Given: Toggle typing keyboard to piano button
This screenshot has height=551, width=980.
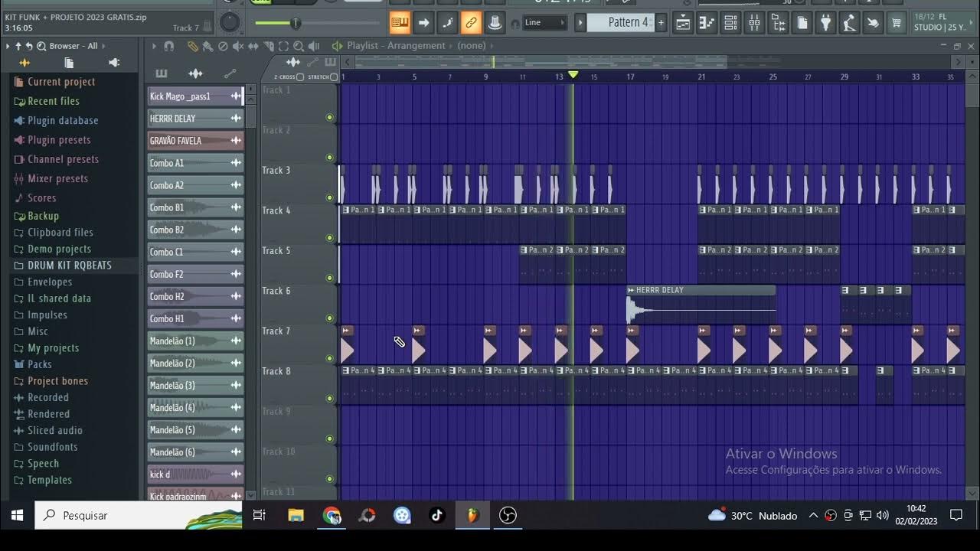Looking at the screenshot, I should coord(400,23).
